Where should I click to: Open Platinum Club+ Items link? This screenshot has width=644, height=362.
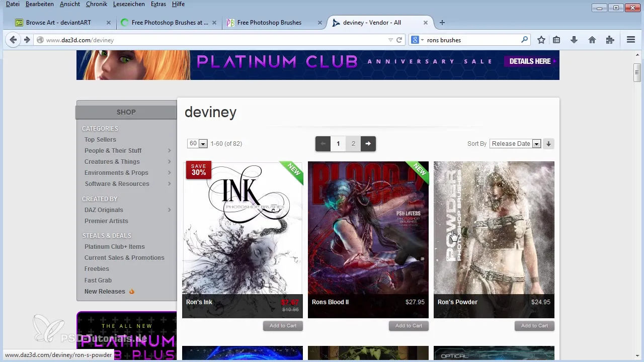pyautogui.click(x=115, y=247)
